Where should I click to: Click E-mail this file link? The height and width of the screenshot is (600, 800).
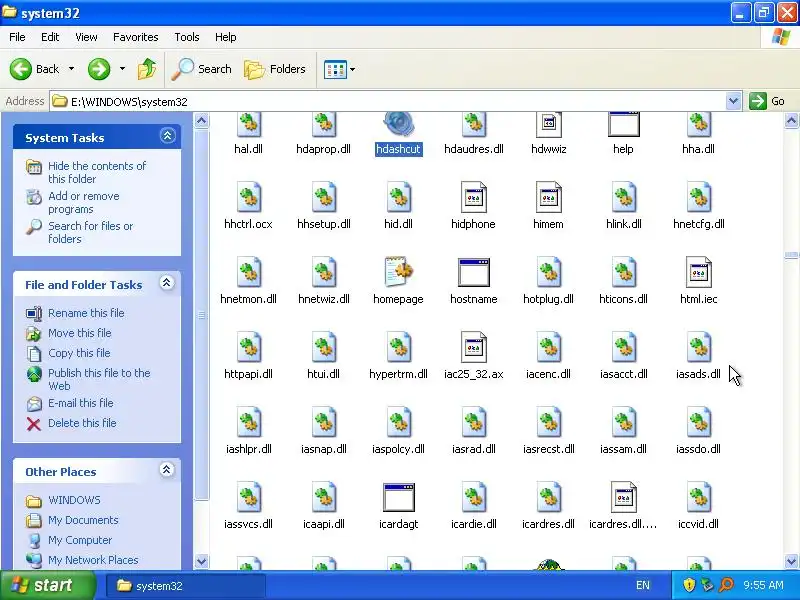click(x=81, y=403)
